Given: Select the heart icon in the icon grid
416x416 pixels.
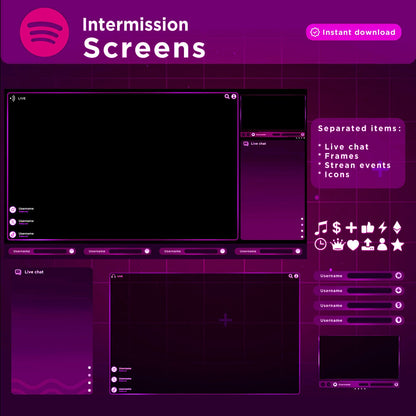Looking at the screenshot, I should coord(353,245).
